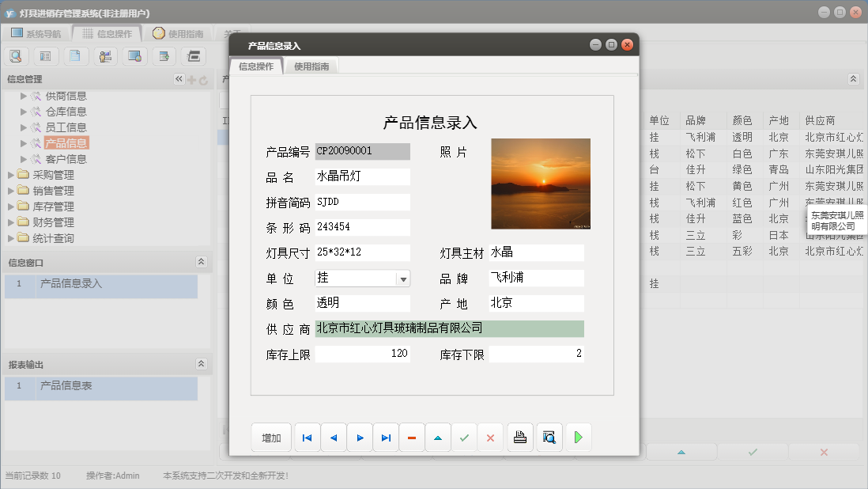This screenshot has height=489, width=868.
Task: Go to the previous record arrow icon
Action: point(333,437)
